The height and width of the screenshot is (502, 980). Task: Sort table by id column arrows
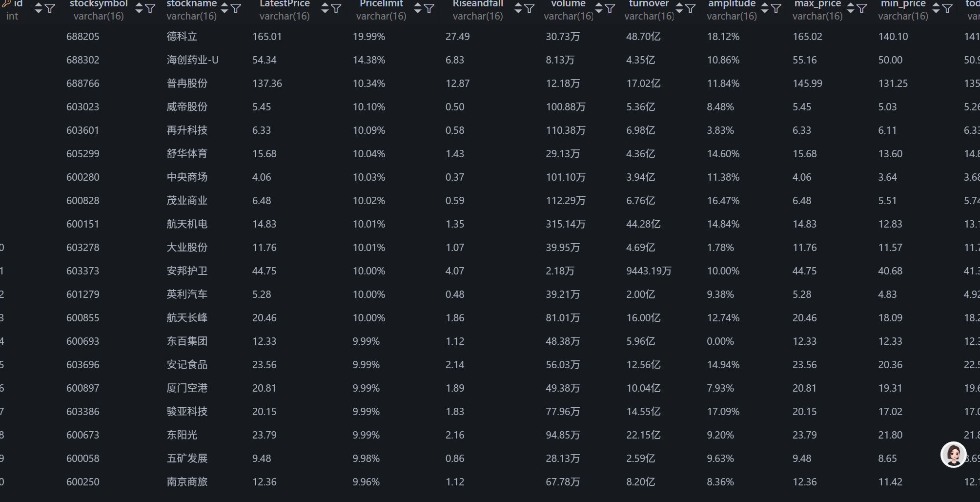click(x=39, y=8)
